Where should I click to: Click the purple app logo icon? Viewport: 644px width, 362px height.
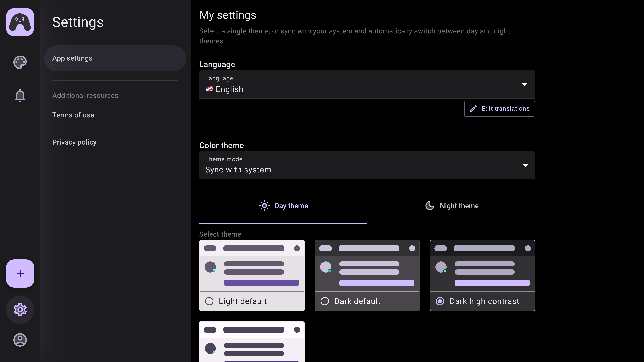pos(20,22)
